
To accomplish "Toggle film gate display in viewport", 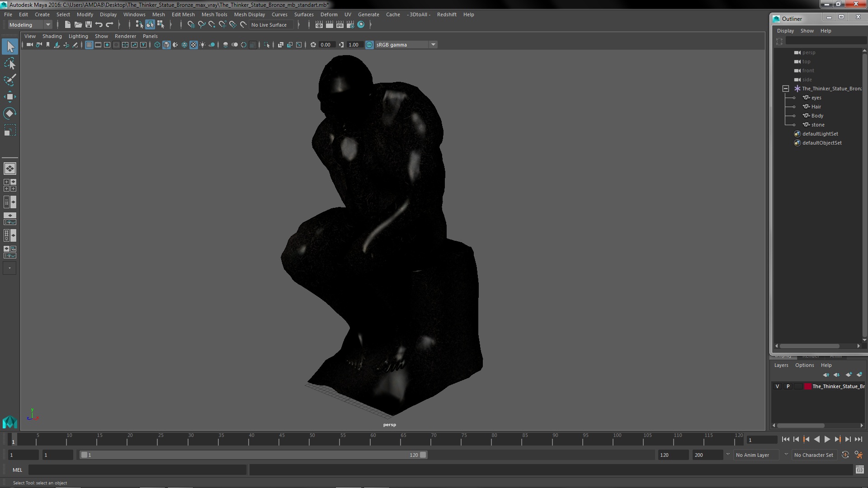I will 98,45.
